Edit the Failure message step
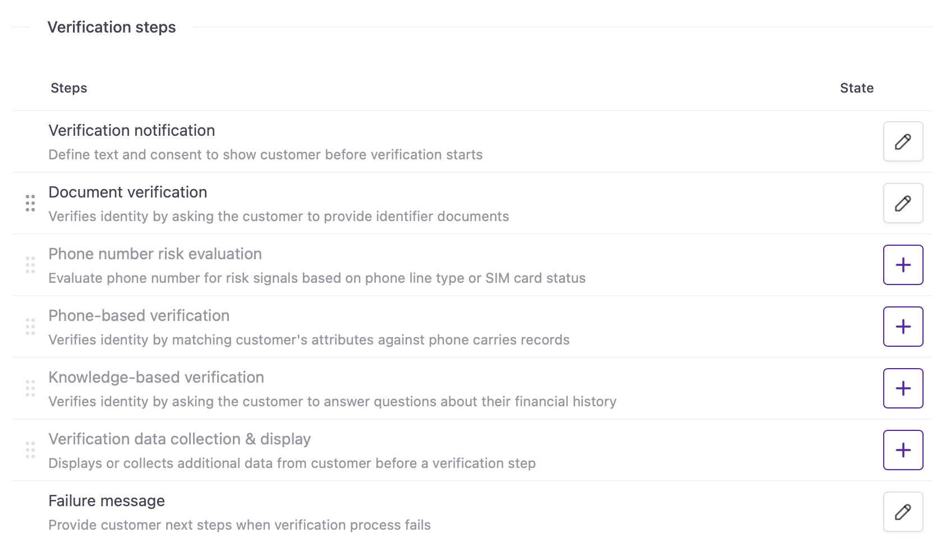This screenshot has width=946, height=560. point(903,512)
